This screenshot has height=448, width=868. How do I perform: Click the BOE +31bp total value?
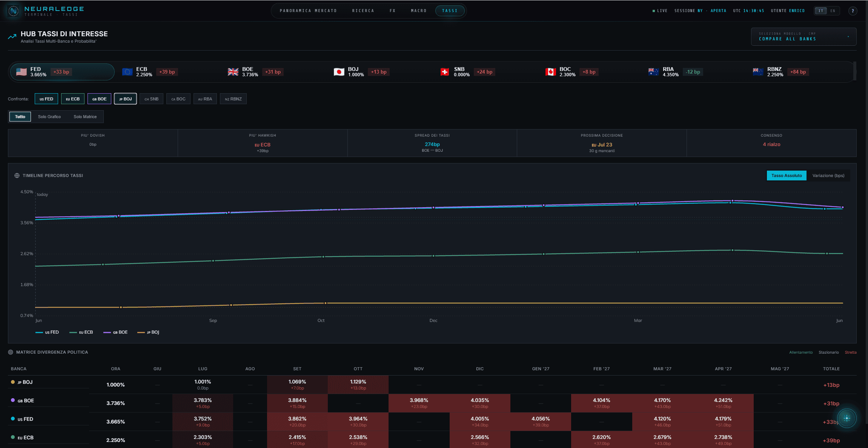[831, 403]
